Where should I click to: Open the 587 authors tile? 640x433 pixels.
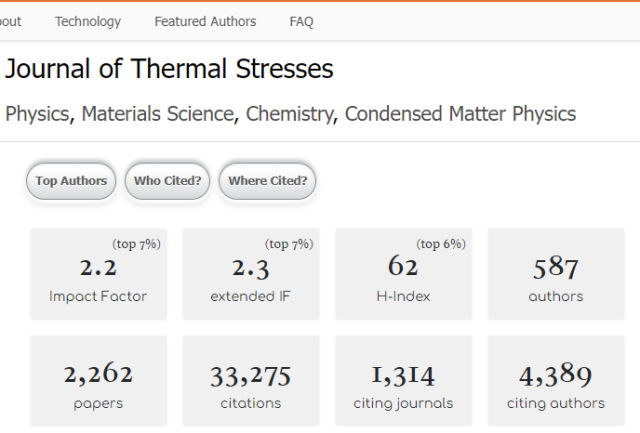(556, 274)
